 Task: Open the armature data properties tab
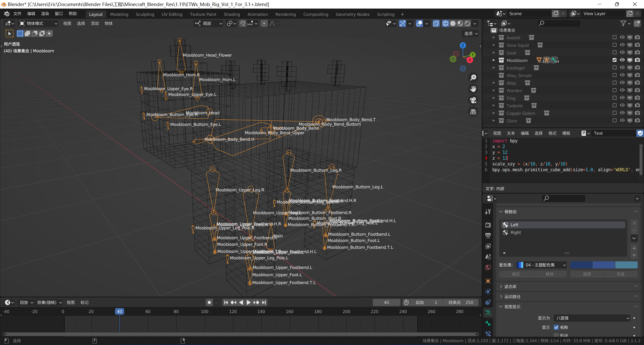click(x=488, y=313)
